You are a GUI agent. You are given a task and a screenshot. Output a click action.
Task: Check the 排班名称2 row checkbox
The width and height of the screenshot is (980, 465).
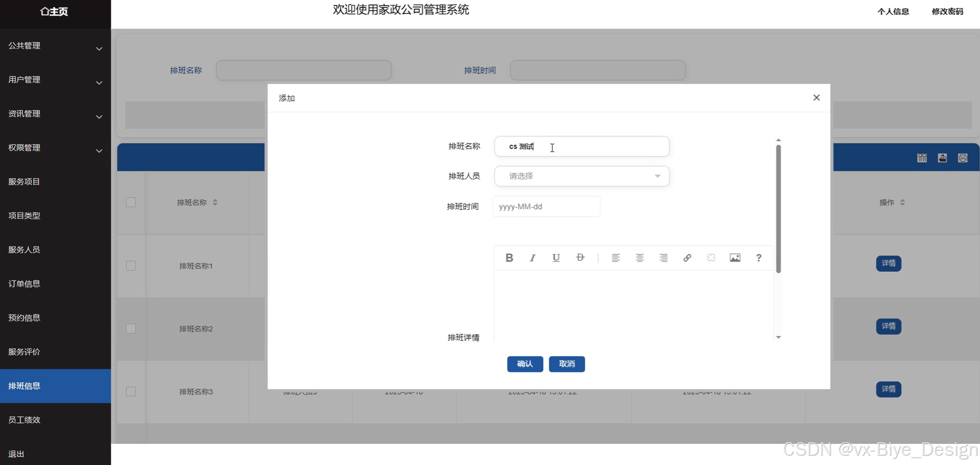point(131,329)
